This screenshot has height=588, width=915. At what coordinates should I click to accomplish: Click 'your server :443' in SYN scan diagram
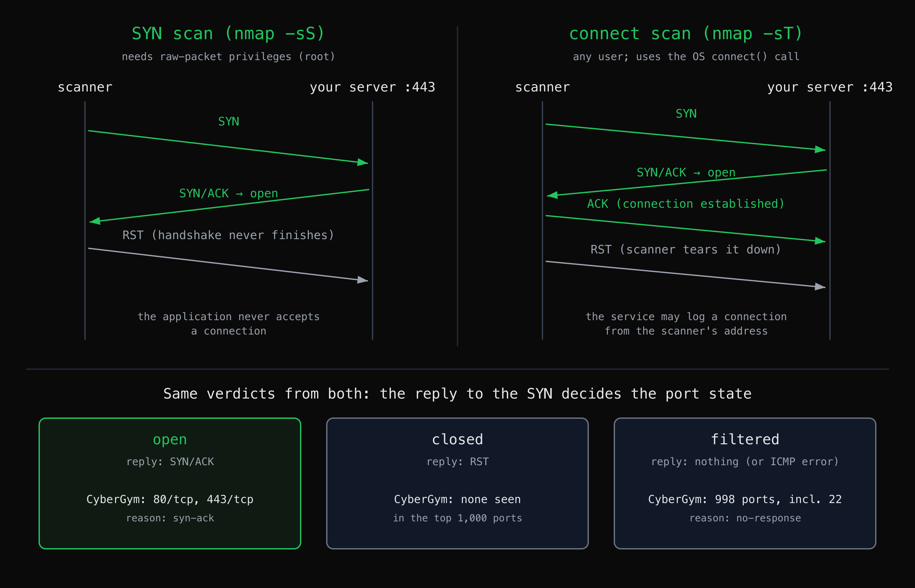(372, 88)
